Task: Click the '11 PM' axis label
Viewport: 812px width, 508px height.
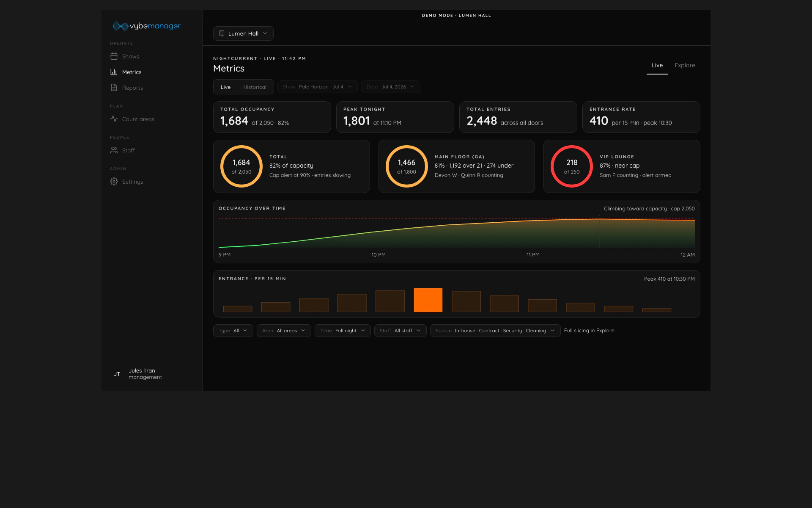Action: (x=533, y=255)
